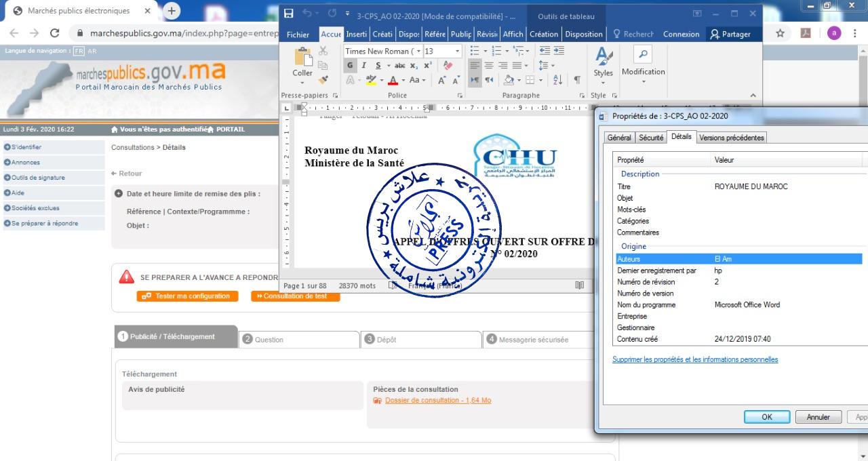868x461 pixels.
Task: Open the font size 13 dropdown
Action: pyautogui.click(x=458, y=51)
